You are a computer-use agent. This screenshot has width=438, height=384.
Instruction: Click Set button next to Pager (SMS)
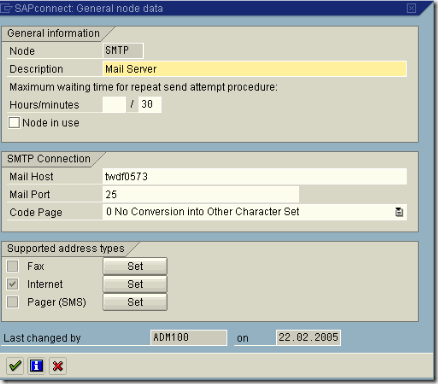click(x=135, y=302)
